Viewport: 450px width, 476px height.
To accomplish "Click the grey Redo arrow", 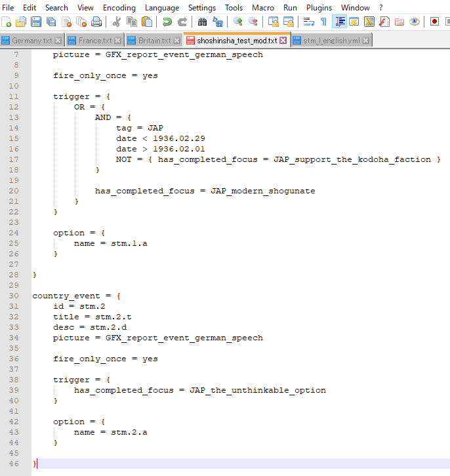I will [182, 22].
